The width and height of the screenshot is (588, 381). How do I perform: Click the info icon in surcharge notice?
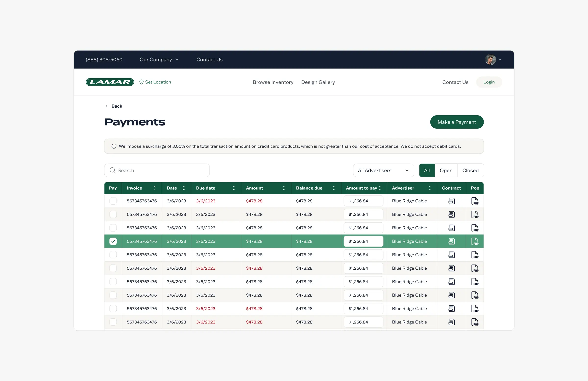pyautogui.click(x=114, y=146)
